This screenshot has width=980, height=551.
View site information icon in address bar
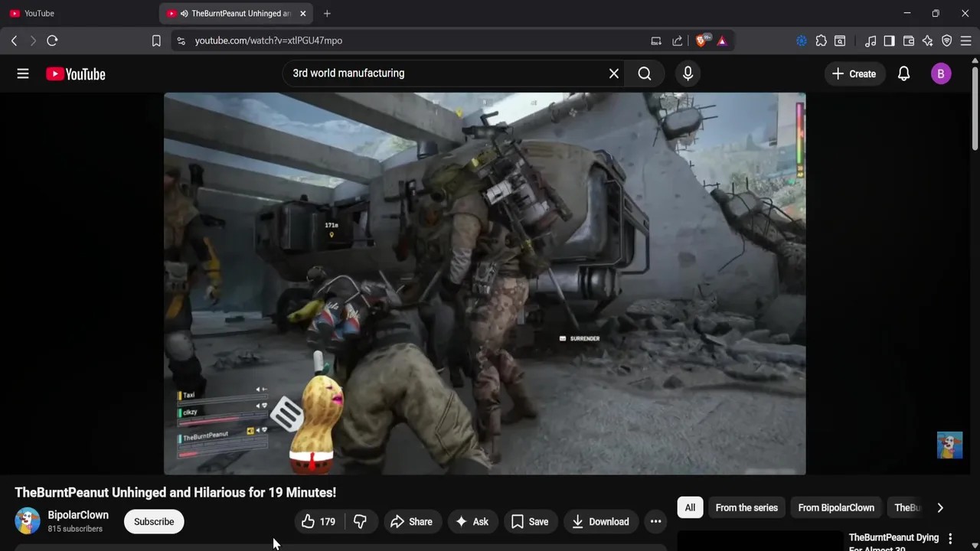181,41
